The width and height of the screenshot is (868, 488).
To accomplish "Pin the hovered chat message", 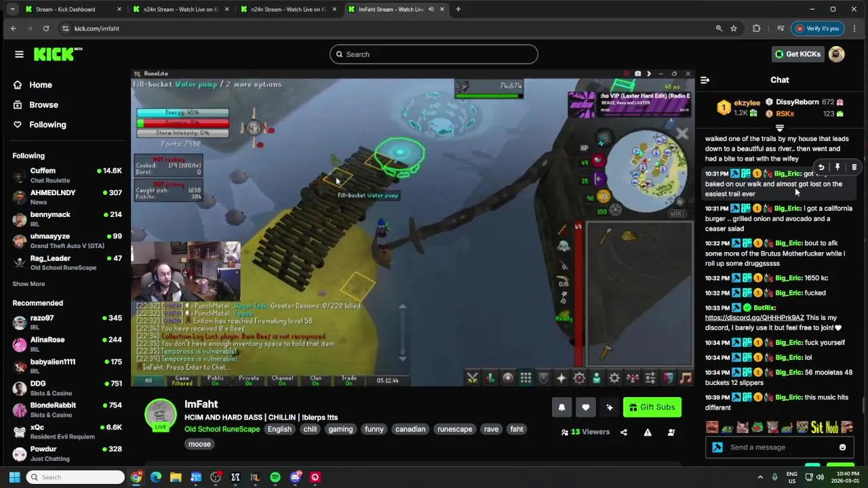I will pyautogui.click(x=837, y=167).
